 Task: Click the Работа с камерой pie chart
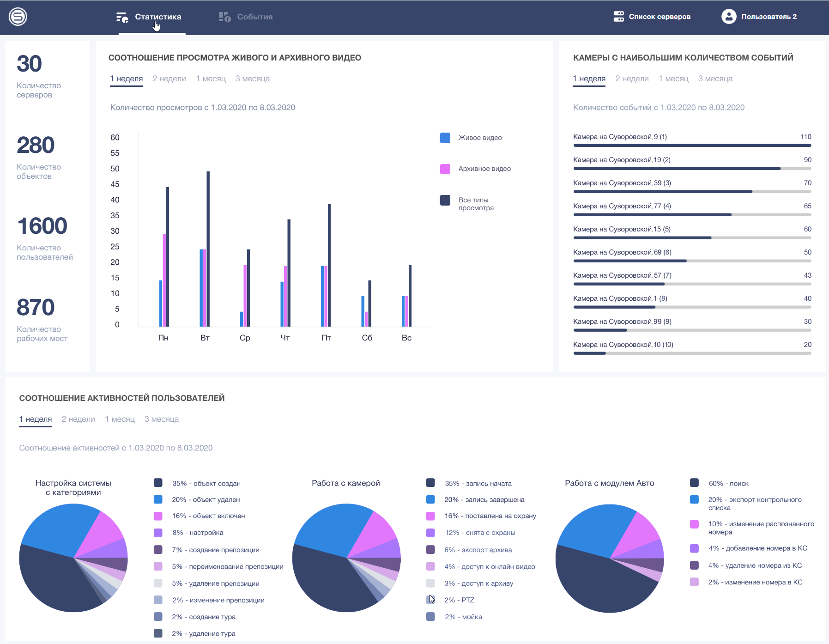pyautogui.click(x=346, y=558)
